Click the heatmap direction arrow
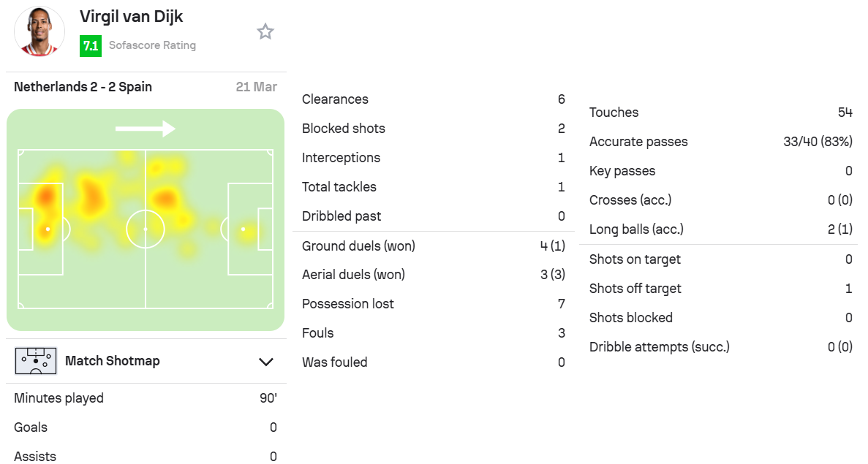The height and width of the screenshot is (464, 868). coord(145,129)
